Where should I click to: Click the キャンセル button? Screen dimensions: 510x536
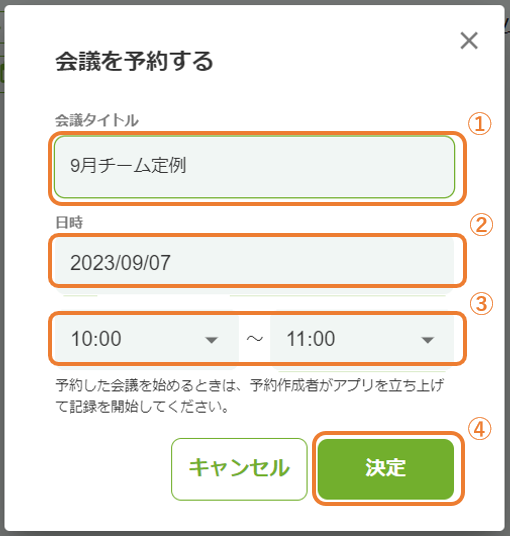(x=239, y=469)
